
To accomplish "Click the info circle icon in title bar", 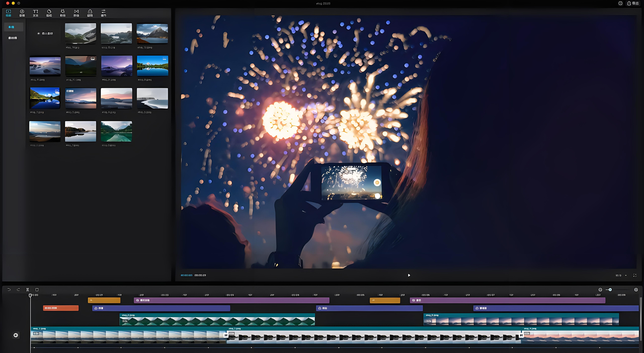I will (621, 3).
